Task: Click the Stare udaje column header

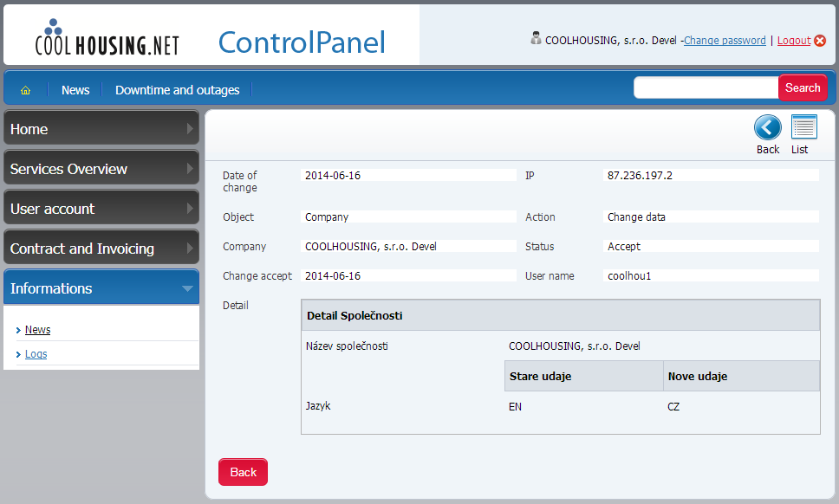Action: click(584, 376)
